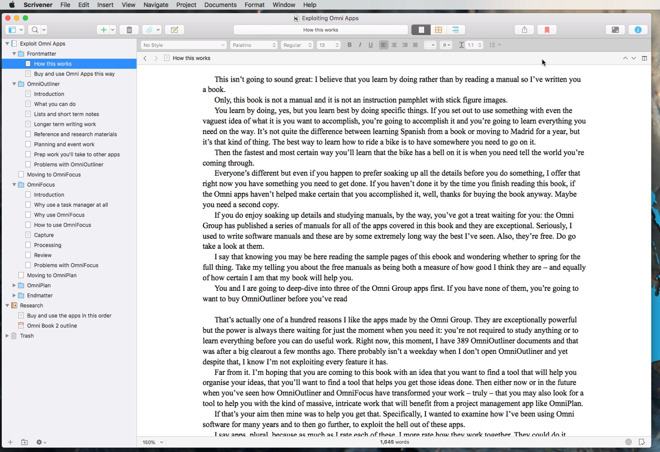Open the 150% zoom dropdown
The height and width of the screenshot is (452, 660).
(152, 442)
